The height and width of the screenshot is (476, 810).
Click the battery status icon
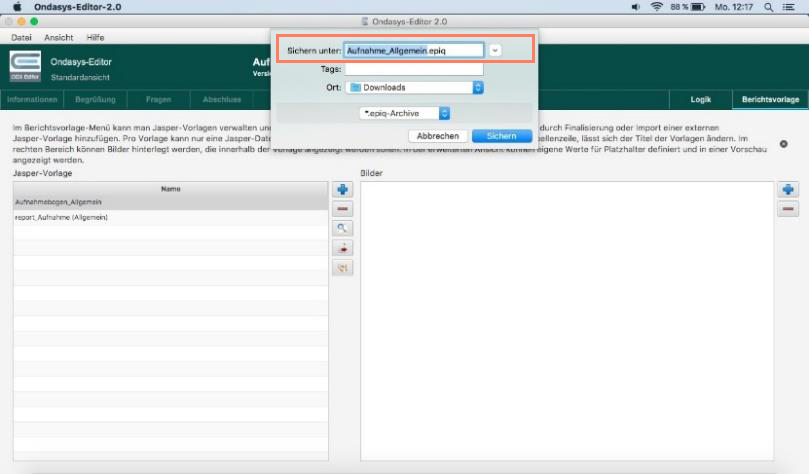698,7
